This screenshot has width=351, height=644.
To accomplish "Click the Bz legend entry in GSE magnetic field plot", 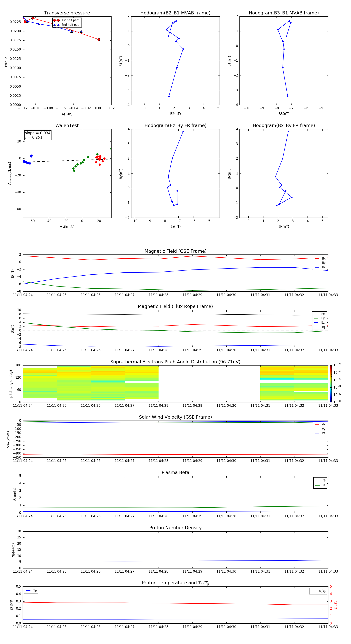I will 320,268.
